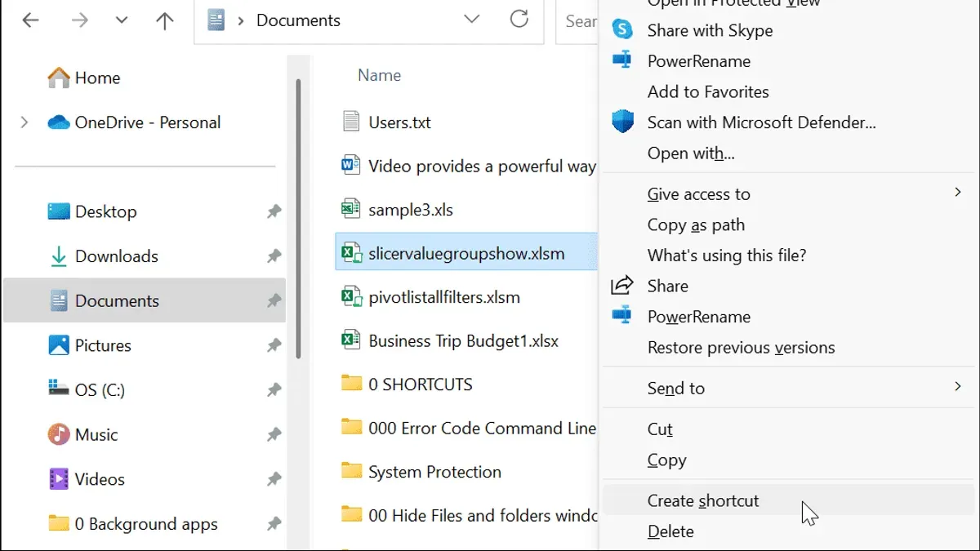This screenshot has height=551, width=980.
Task: Open the address bar history dropdown
Action: [x=471, y=20]
